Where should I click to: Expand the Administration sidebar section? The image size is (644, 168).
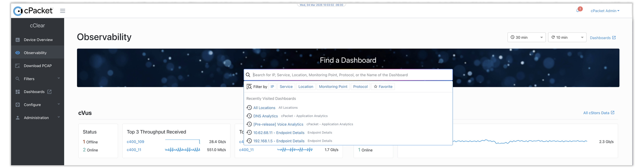click(x=37, y=118)
